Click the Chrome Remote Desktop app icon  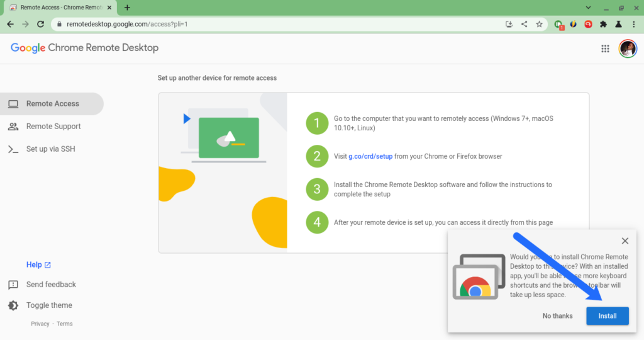(x=479, y=276)
